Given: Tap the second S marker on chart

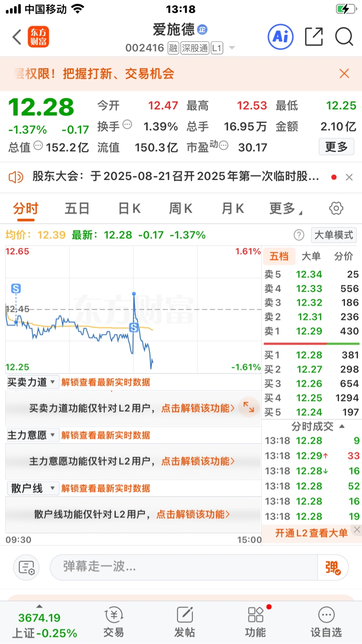Looking at the screenshot, I should pyautogui.click(x=134, y=327).
